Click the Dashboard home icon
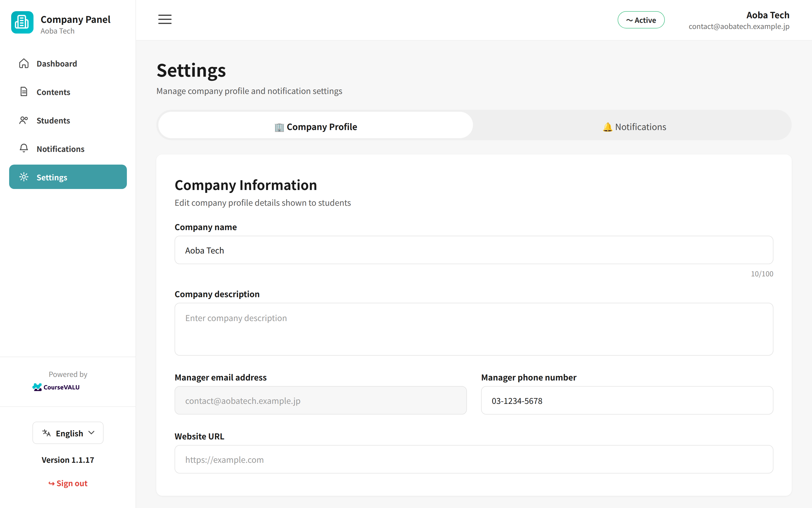 pos(24,63)
